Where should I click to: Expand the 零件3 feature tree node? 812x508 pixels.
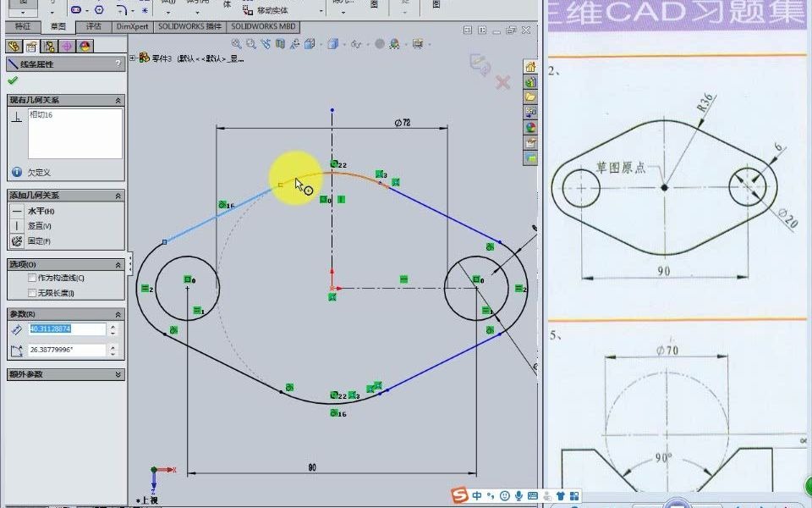pyautogui.click(x=133, y=58)
